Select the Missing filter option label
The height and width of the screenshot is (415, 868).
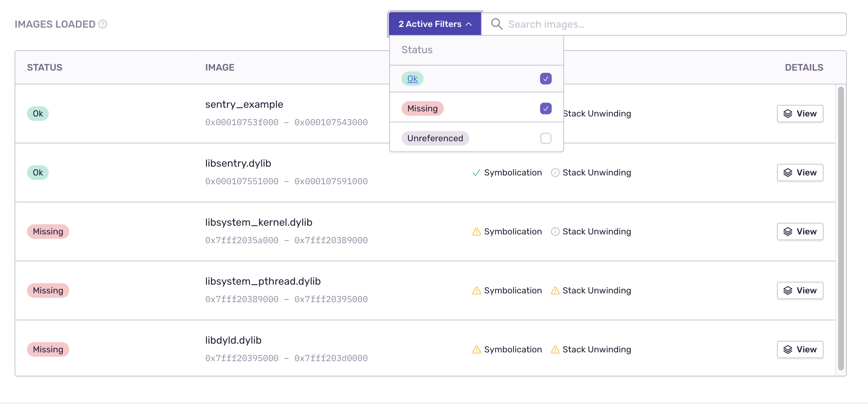(422, 108)
